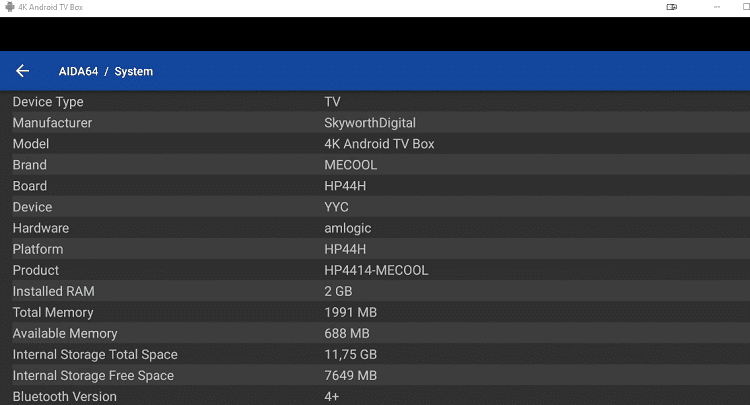Select the Manufacturer SkyworthDigital row
This screenshot has width=750, height=405.
[x=375, y=122]
